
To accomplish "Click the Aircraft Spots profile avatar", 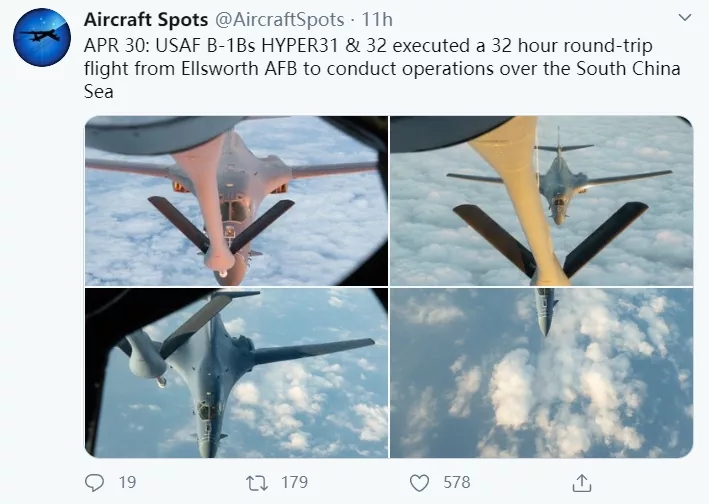I will click(x=42, y=36).
